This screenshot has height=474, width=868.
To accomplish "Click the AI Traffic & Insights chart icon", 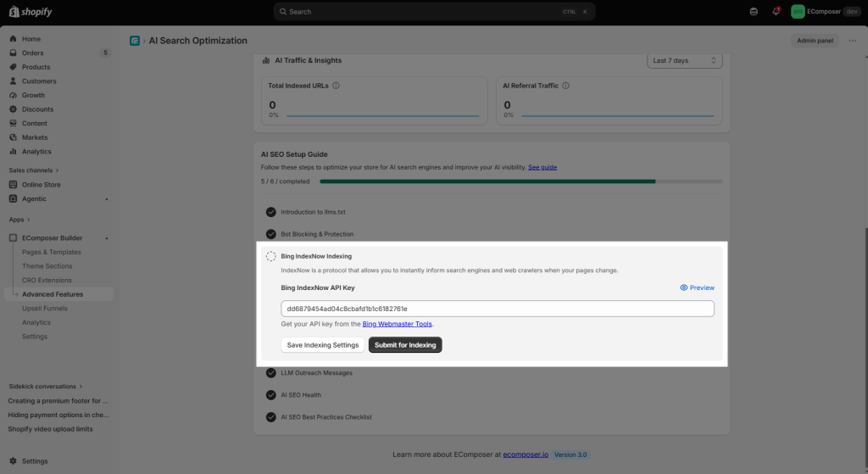I will tap(266, 60).
